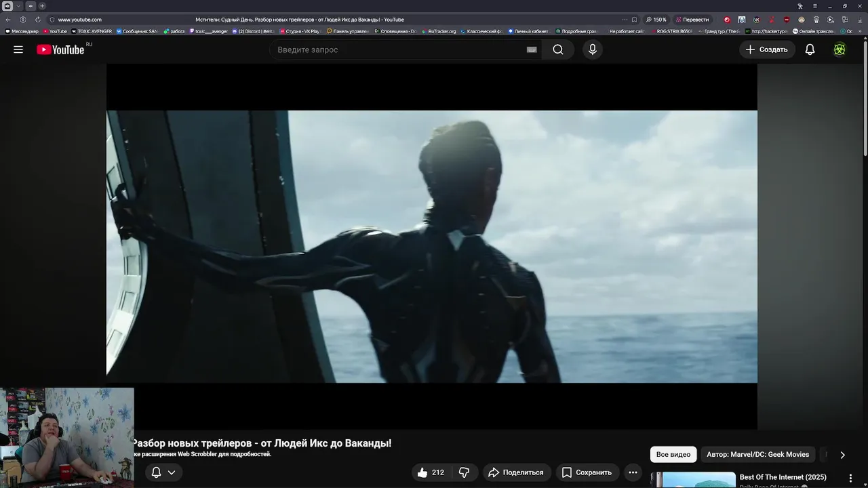
Task: Open address bar three-dot page menu
Action: click(x=625, y=20)
